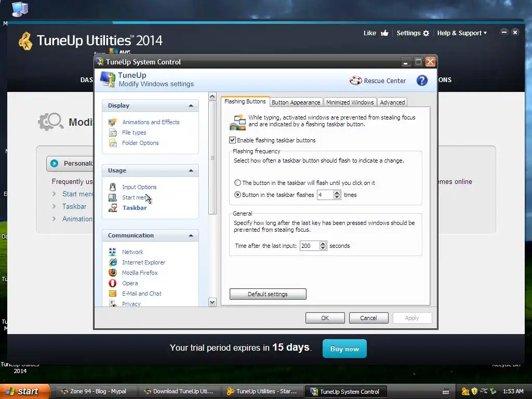Click the gear magnifier Modify icon

51,122
